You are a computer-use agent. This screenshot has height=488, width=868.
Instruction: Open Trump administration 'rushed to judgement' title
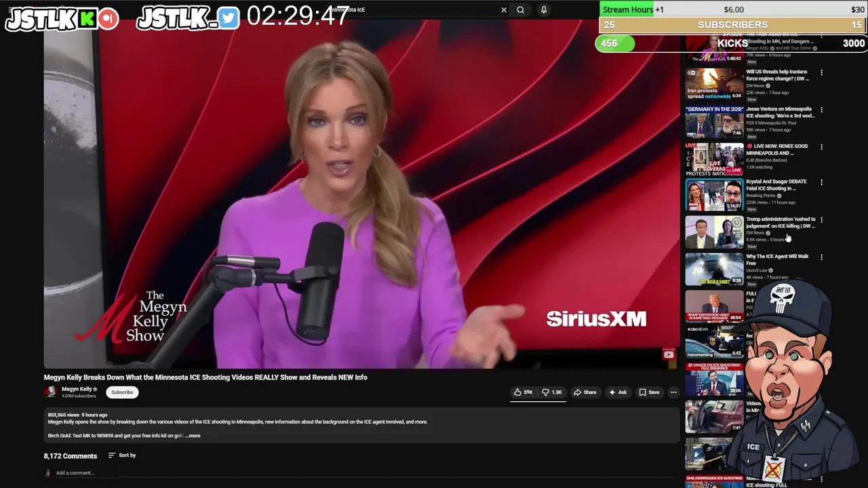(x=781, y=222)
